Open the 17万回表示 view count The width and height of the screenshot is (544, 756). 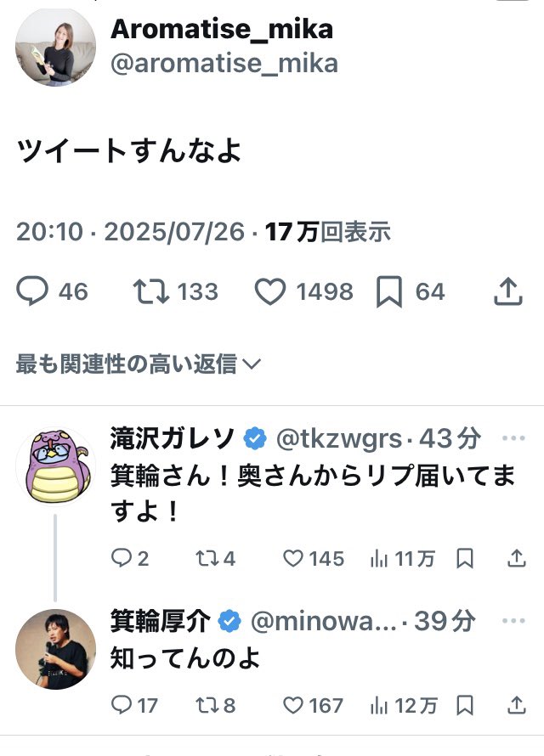tap(328, 232)
